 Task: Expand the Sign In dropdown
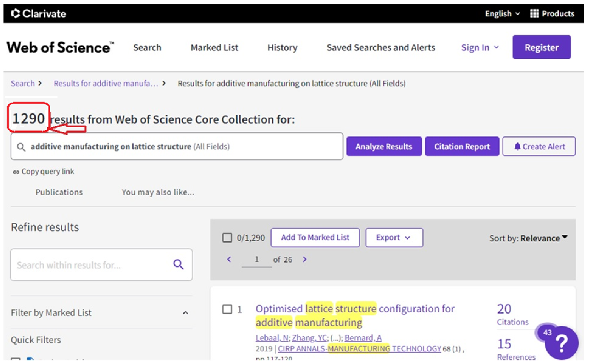pyautogui.click(x=480, y=47)
